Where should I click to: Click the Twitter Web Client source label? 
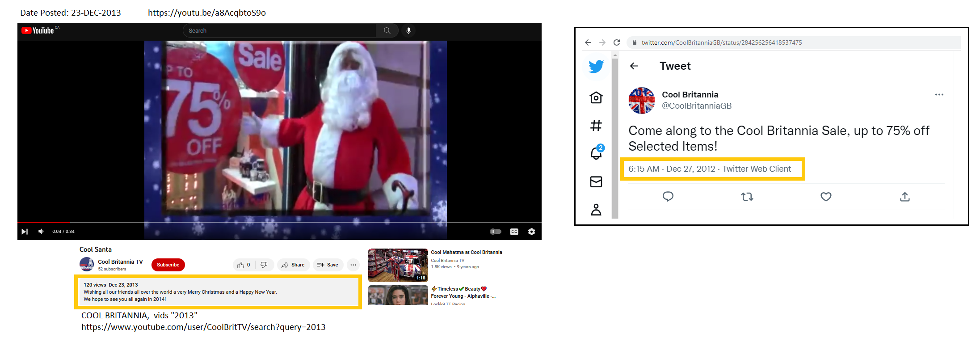pyautogui.click(x=757, y=169)
